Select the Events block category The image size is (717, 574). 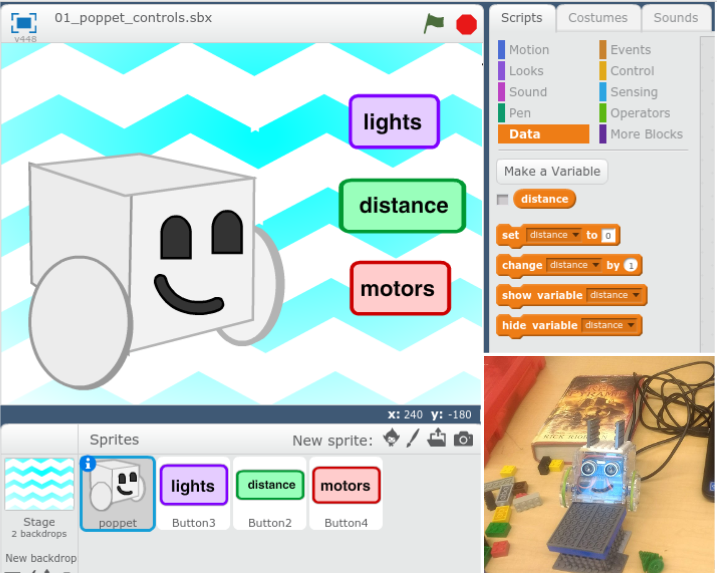click(626, 49)
